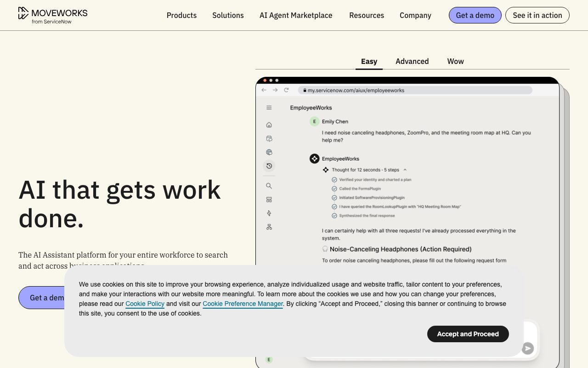Click the check icon next to Called the FormsPlugin
This screenshot has width=588, height=368.
tap(334, 189)
